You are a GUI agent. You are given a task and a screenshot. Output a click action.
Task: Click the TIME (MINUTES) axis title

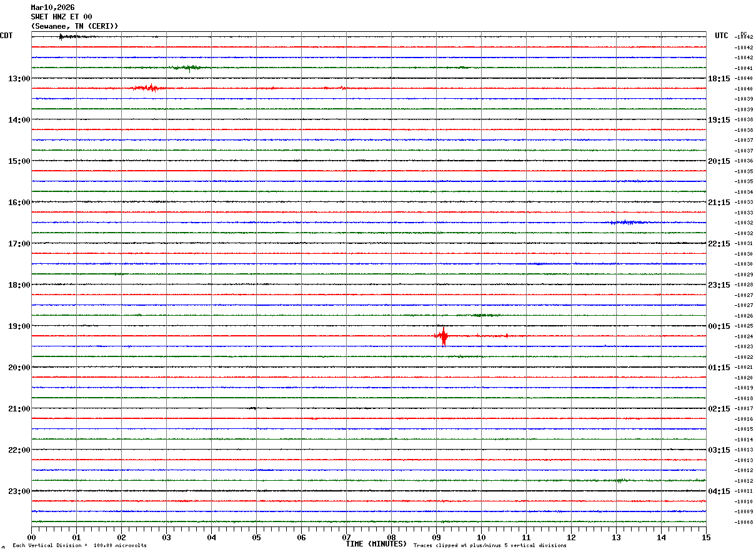click(376, 544)
